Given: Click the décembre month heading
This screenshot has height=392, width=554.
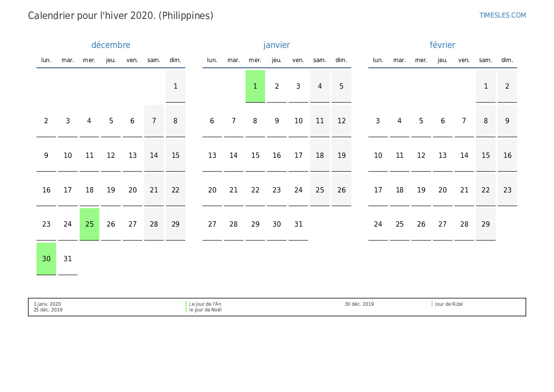Looking at the screenshot, I should click(x=111, y=45).
